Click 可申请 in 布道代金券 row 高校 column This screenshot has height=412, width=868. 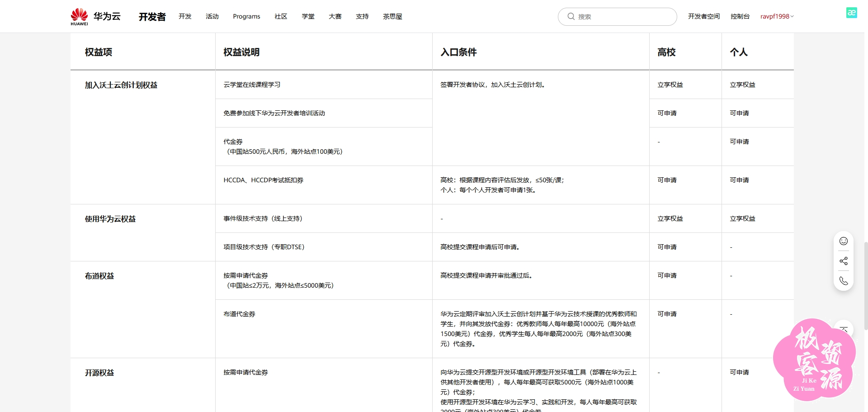667,314
